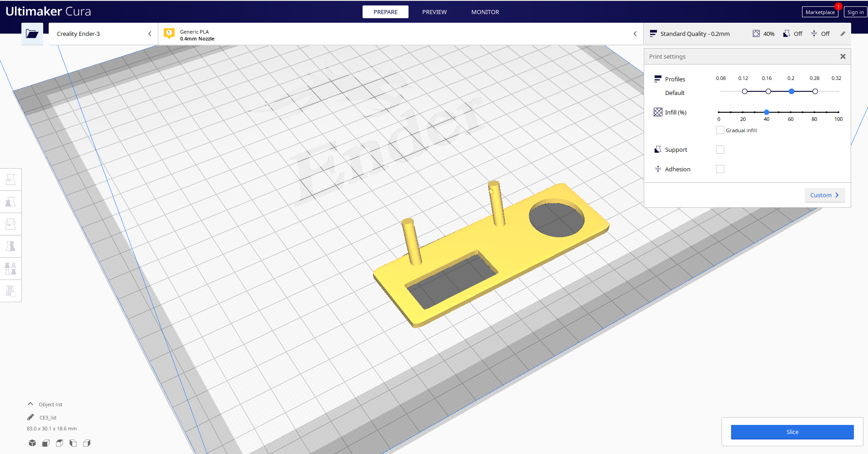Set profile layer height to 0.28
This screenshot has width=868, height=454.
(815, 91)
